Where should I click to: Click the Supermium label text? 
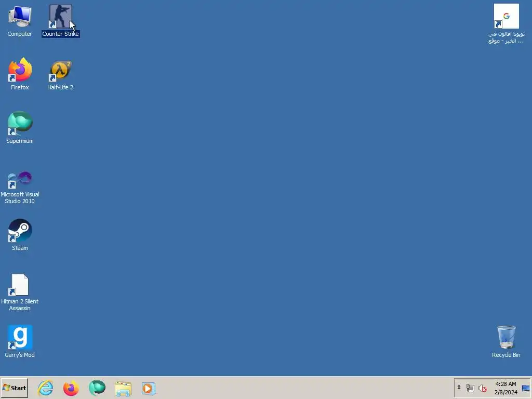click(20, 141)
